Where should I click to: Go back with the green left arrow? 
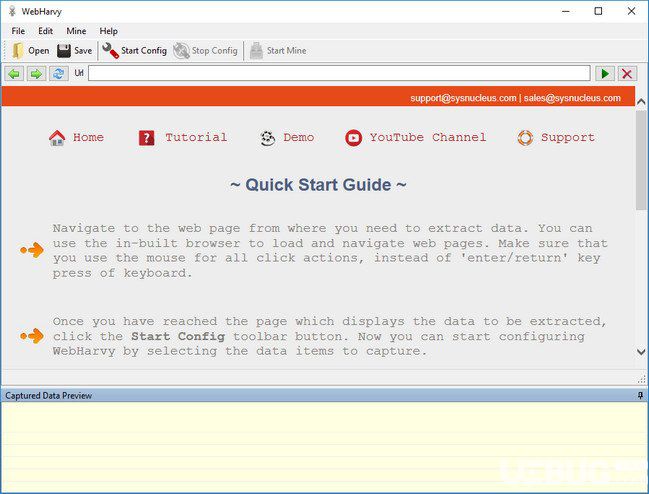pyautogui.click(x=14, y=74)
